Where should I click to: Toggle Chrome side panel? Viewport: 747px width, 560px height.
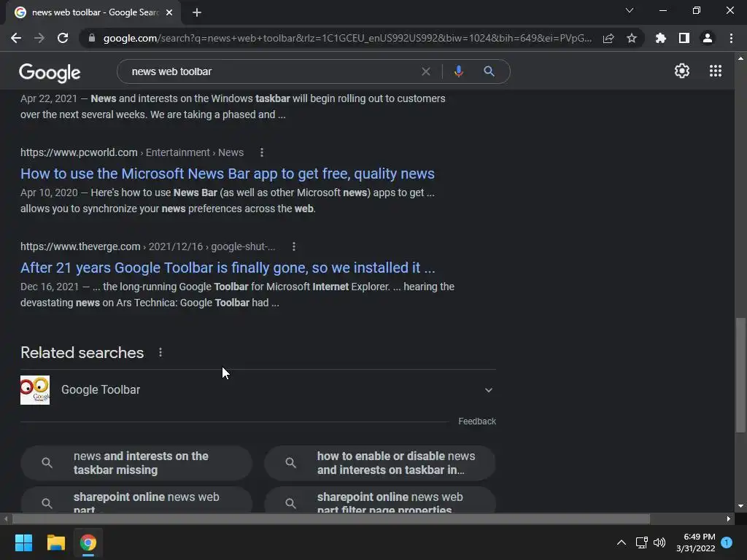pos(684,38)
